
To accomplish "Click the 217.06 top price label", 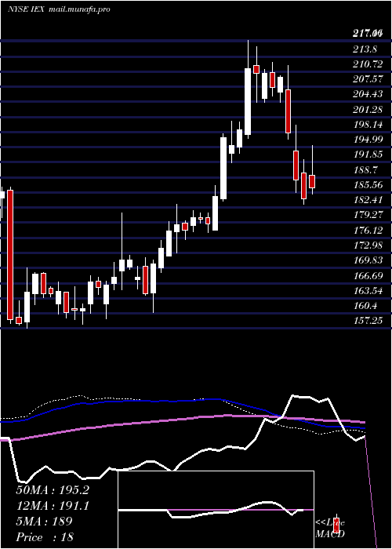I will (367, 34).
